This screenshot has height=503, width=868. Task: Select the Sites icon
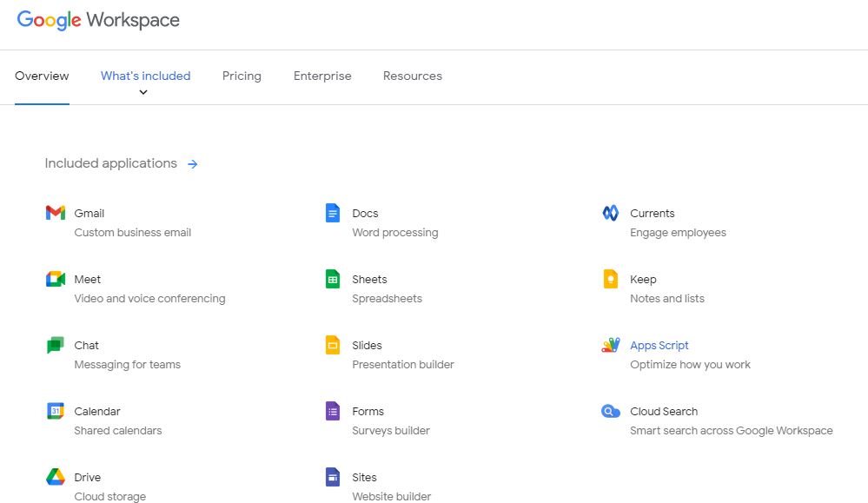(x=333, y=477)
